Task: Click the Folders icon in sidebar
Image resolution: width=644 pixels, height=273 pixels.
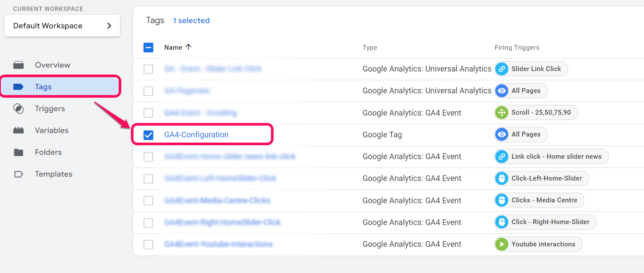Action: click(18, 152)
